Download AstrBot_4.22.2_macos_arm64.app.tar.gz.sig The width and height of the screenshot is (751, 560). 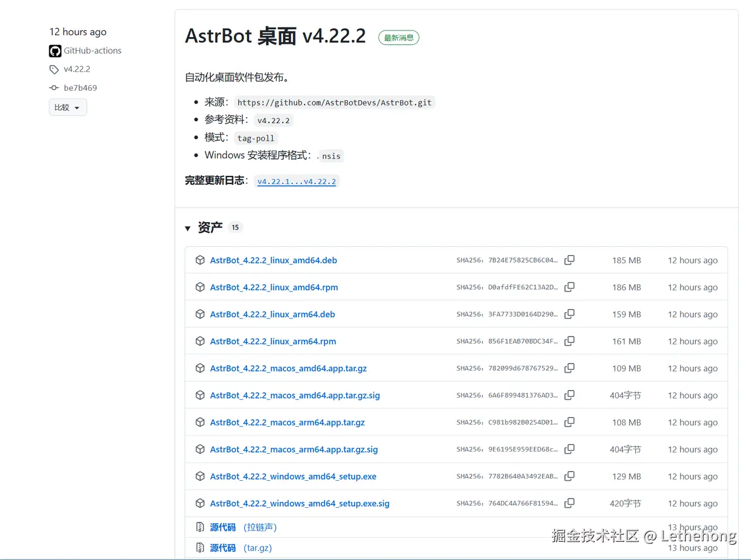(x=294, y=449)
